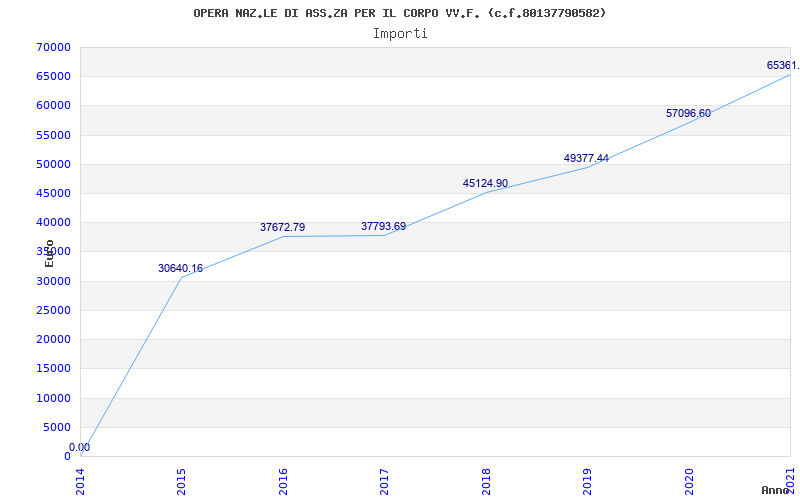800x500 pixels.
Task: Click the x-axis year 2019
Action: (x=587, y=482)
